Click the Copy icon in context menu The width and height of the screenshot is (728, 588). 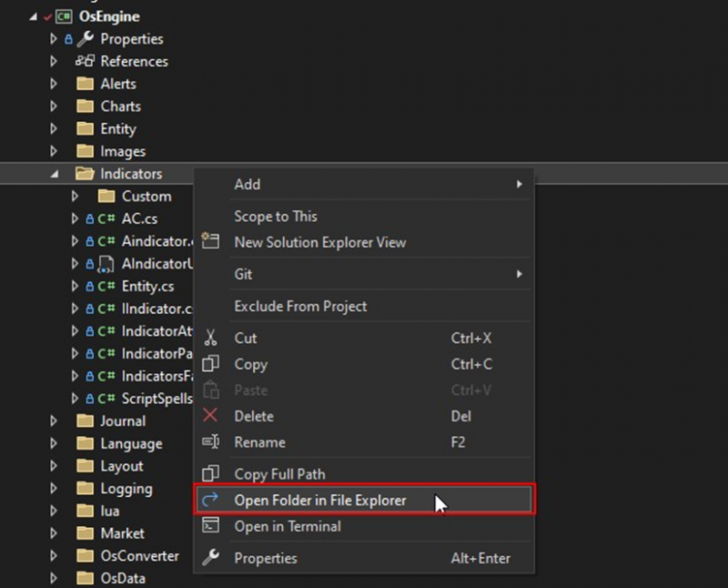click(x=210, y=364)
